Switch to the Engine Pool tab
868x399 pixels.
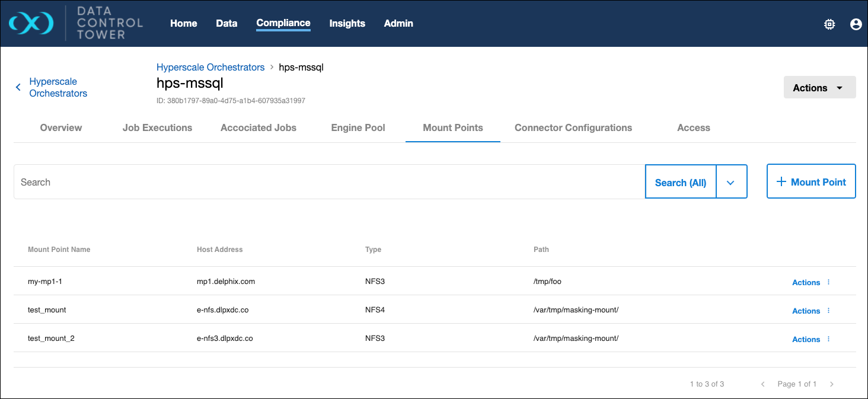[358, 127]
